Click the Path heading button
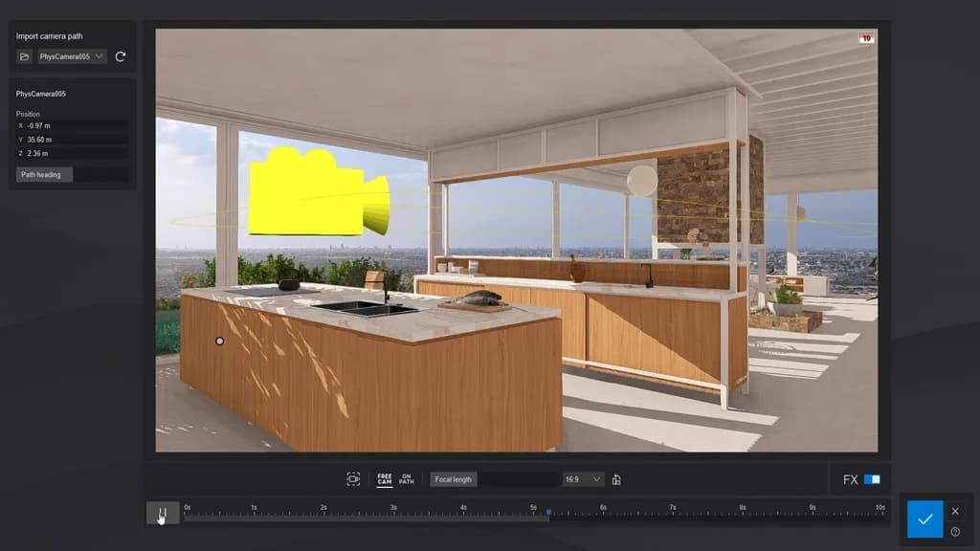This screenshot has width=980, height=551. [x=44, y=174]
